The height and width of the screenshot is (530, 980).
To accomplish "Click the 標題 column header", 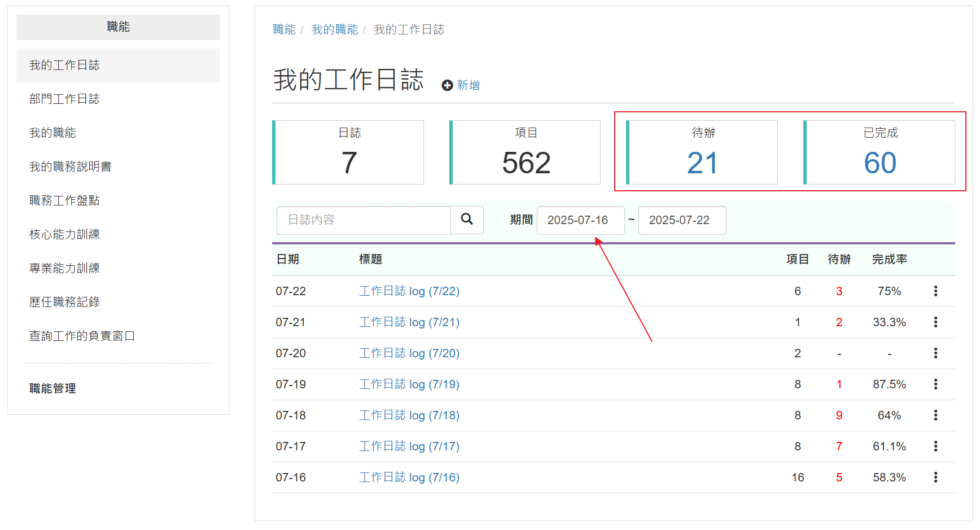I will (370, 259).
